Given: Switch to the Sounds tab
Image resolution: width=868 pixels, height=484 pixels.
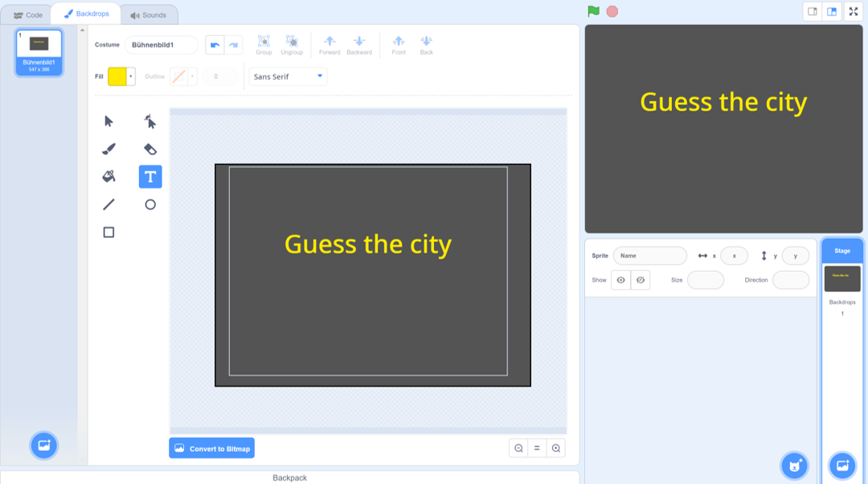Looking at the screenshot, I should point(149,14).
